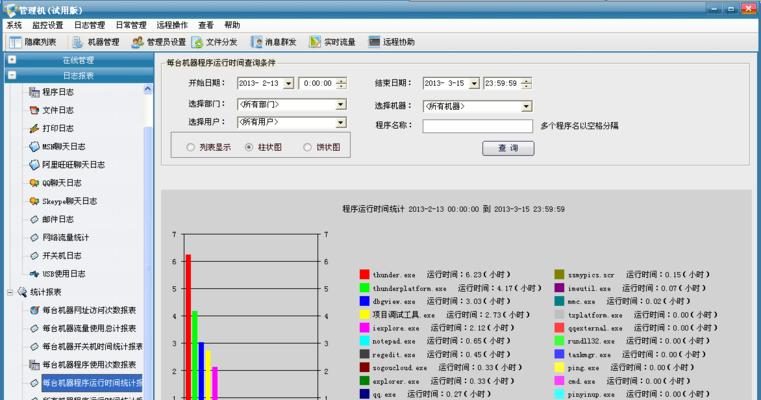Click the taskmgr.exe legend entry
The width and height of the screenshot is (761, 400).
pos(630,355)
